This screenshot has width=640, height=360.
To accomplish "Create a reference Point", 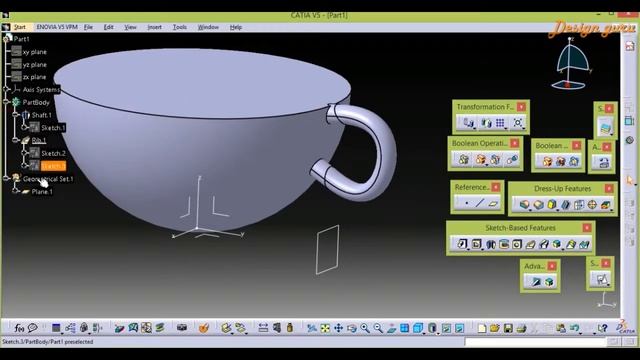I will coord(467,203).
